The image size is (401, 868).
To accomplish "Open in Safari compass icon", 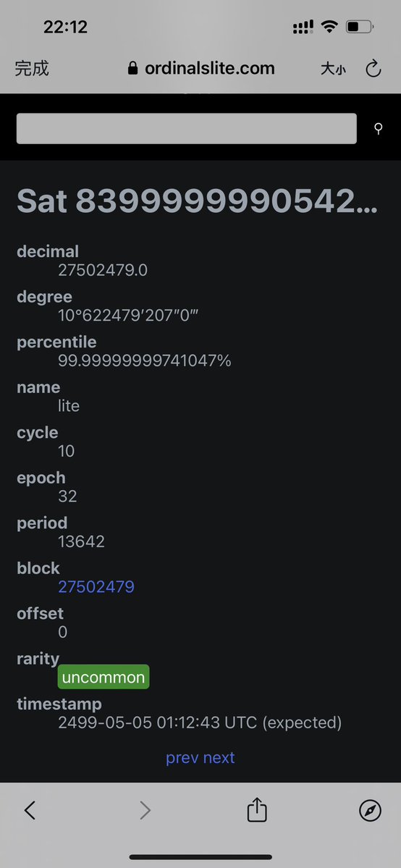I will (x=370, y=810).
